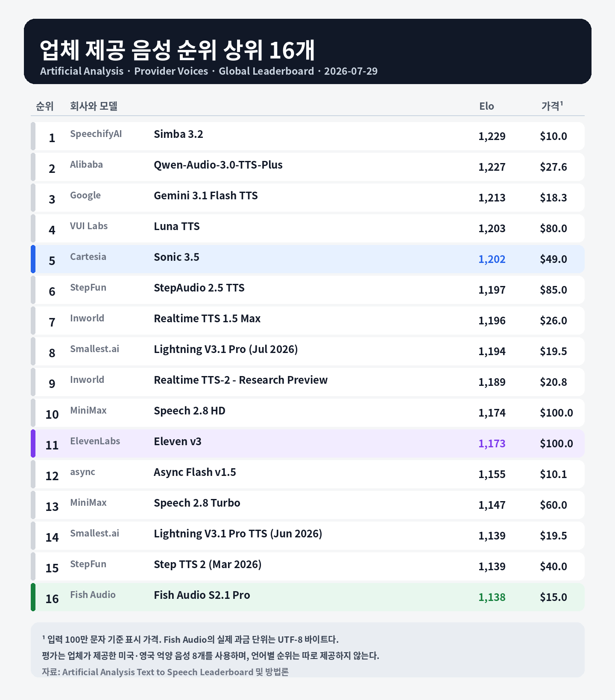Click the price '$20.8'
Screen dimensions: 615x700
pos(553,382)
